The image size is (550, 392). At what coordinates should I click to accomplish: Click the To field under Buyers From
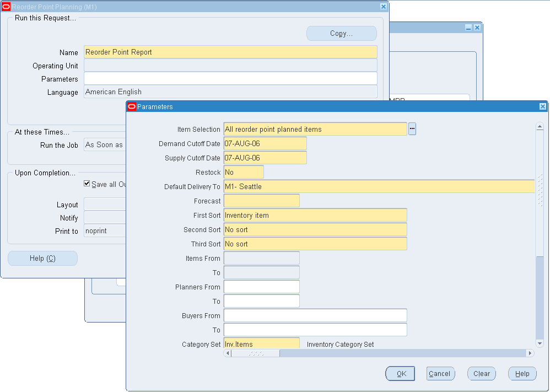(315, 330)
